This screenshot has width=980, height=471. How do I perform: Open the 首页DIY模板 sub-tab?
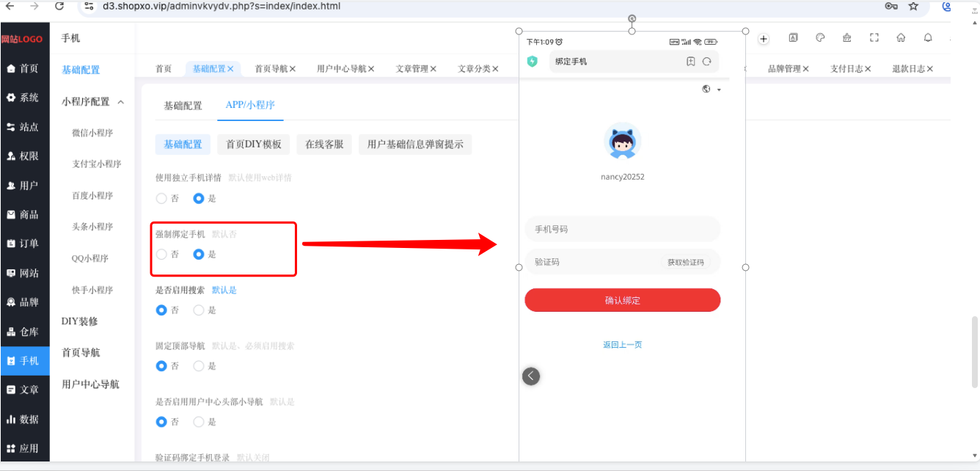coord(254,145)
